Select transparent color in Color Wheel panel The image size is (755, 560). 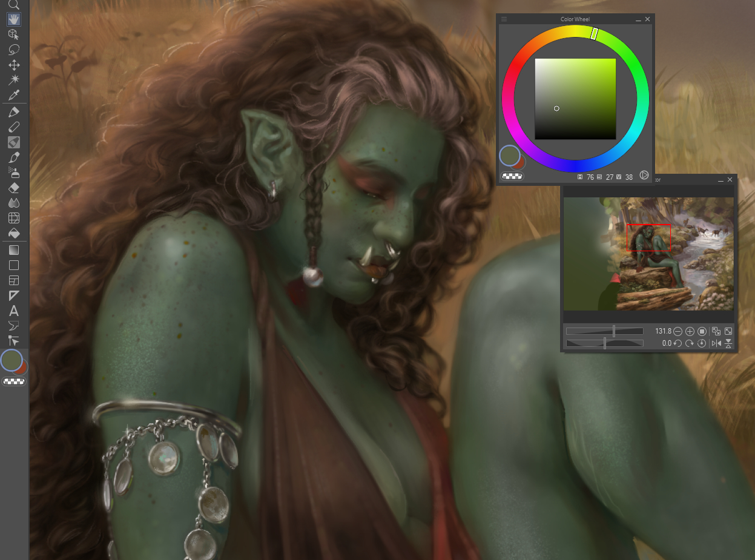[512, 176]
